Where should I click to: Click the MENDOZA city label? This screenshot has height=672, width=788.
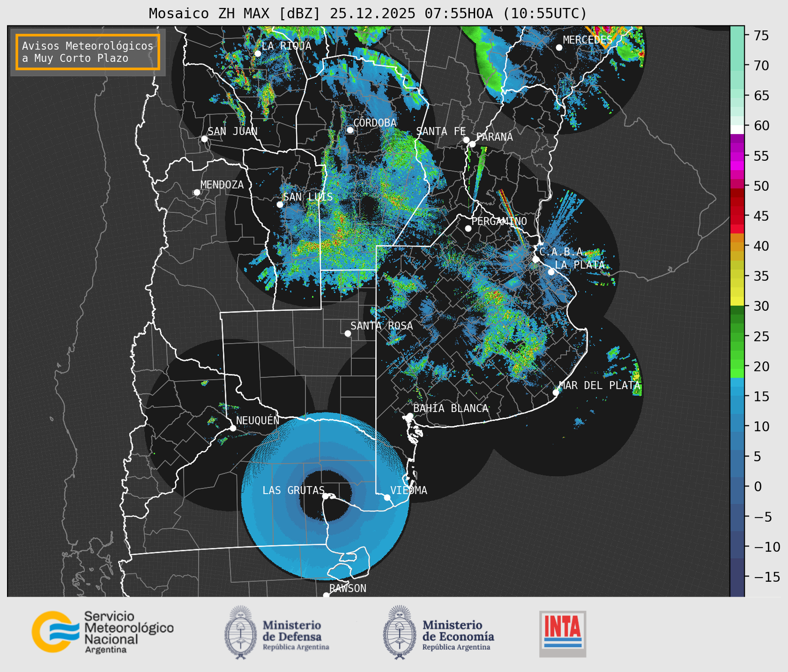click(x=222, y=185)
